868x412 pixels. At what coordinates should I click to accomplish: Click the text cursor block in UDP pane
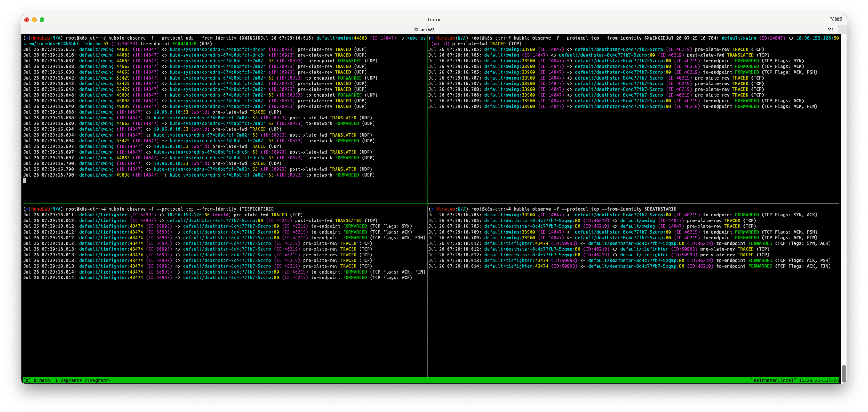click(x=25, y=181)
